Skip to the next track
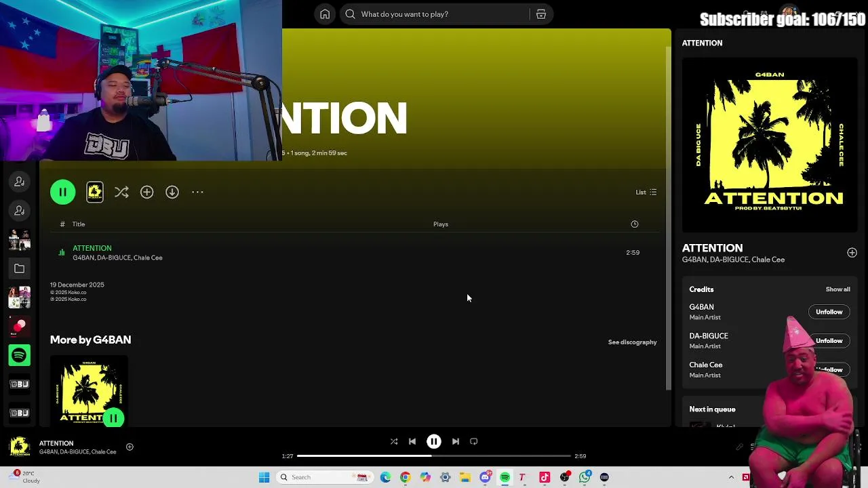The height and width of the screenshot is (488, 868). point(456,442)
